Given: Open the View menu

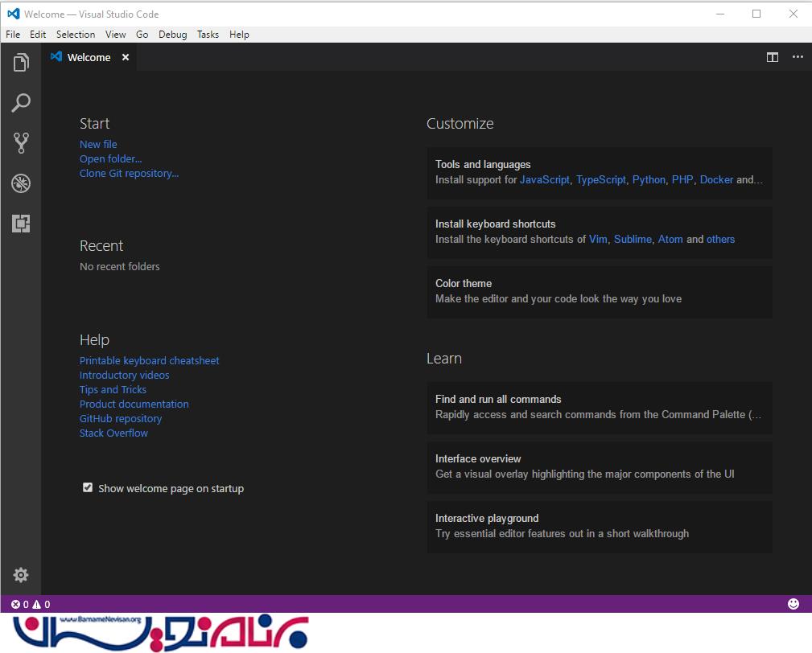Looking at the screenshot, I should click(115, 34).
